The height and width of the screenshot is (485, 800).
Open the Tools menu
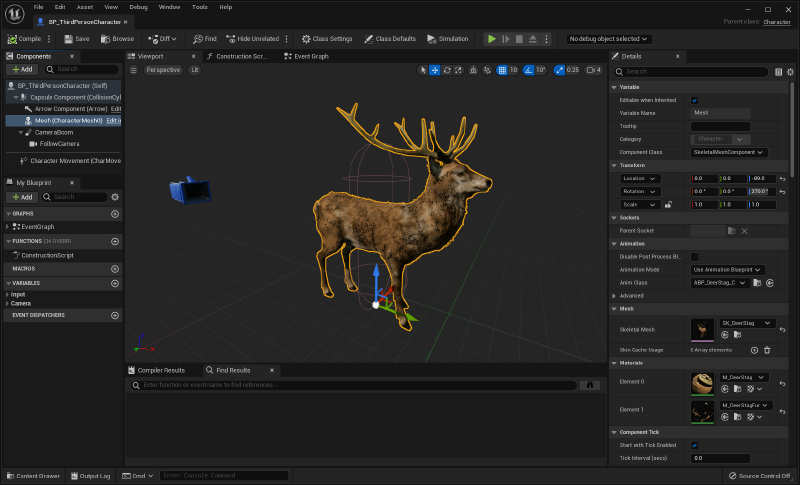[199, 7]
